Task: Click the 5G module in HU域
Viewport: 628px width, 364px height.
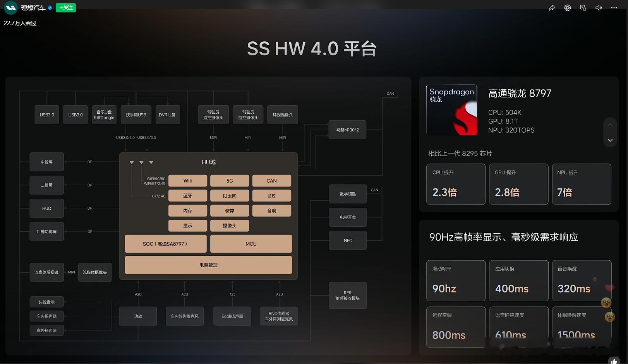Action: point(230,181)
